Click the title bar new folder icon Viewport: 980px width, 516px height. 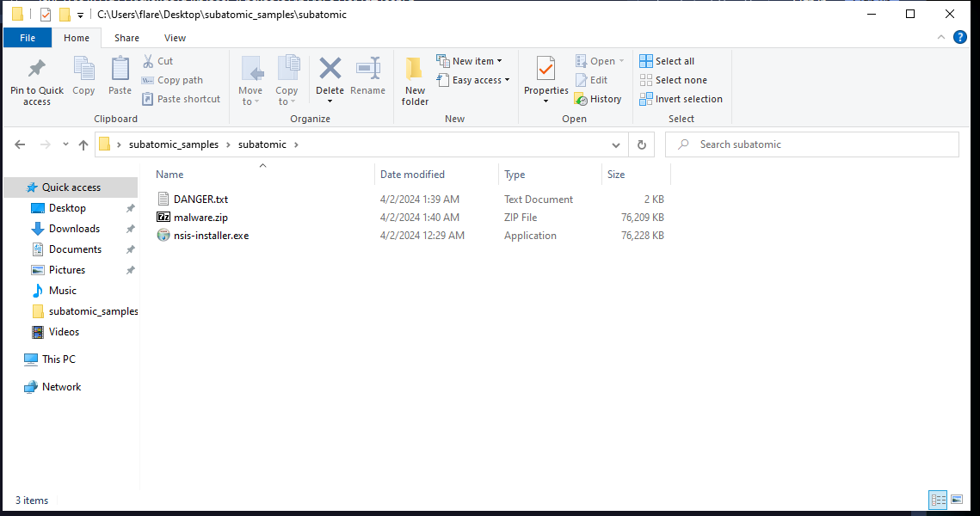(x=65, y=14)
